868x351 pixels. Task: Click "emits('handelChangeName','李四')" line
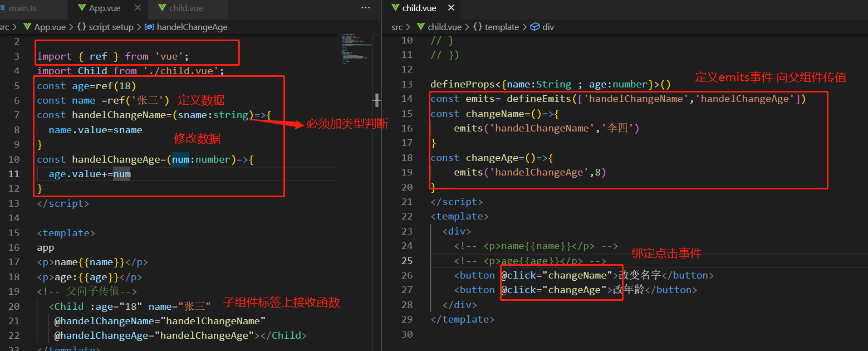547,128
